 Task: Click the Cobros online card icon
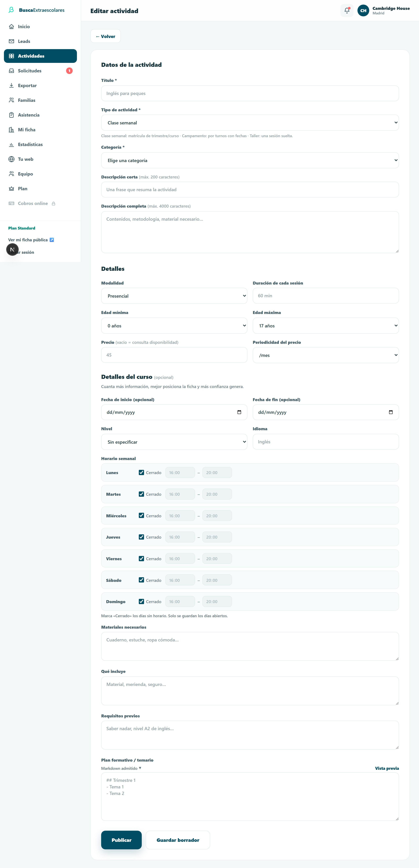11,203
